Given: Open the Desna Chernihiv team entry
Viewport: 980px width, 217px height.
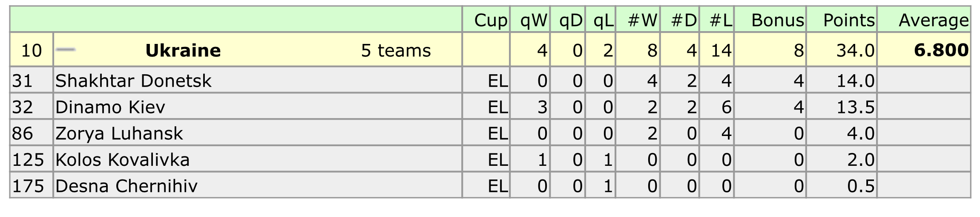Looking at the screenshot, I should [126, 186].
